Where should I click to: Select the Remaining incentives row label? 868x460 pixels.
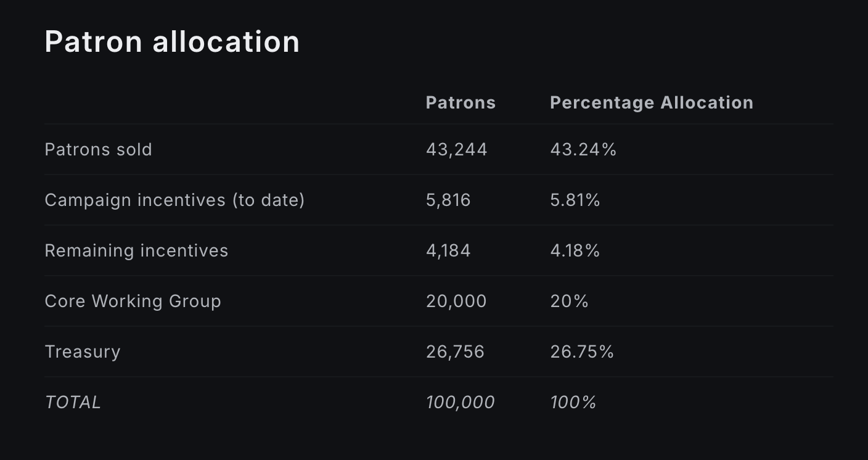point(136,250)
